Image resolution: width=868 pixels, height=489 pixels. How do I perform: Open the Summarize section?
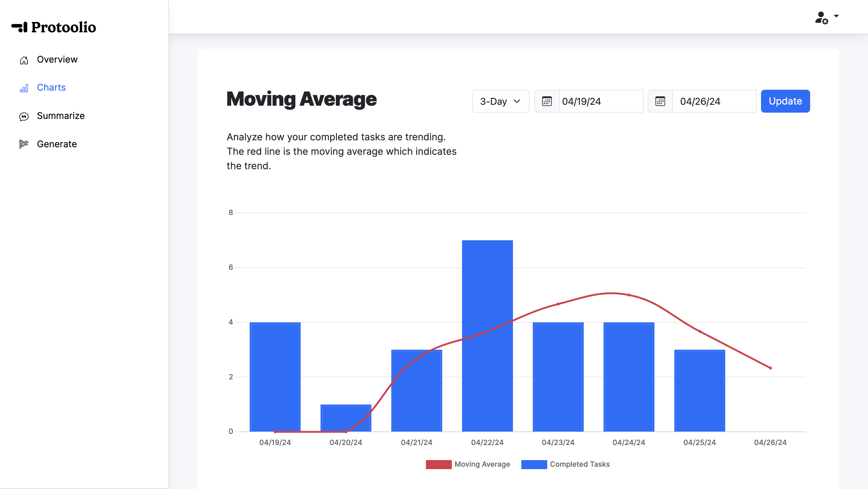61,116
